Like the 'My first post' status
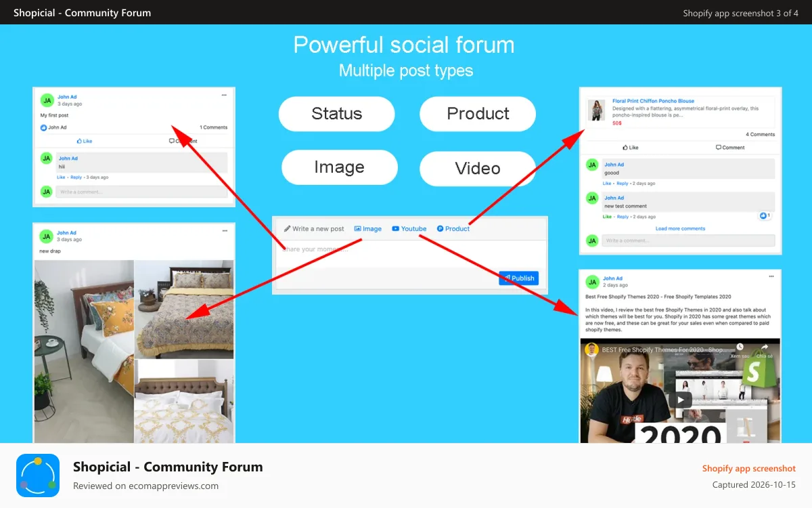Image resolution: width=812 pixels, height=508 pixels. click(x=85, y=141)
